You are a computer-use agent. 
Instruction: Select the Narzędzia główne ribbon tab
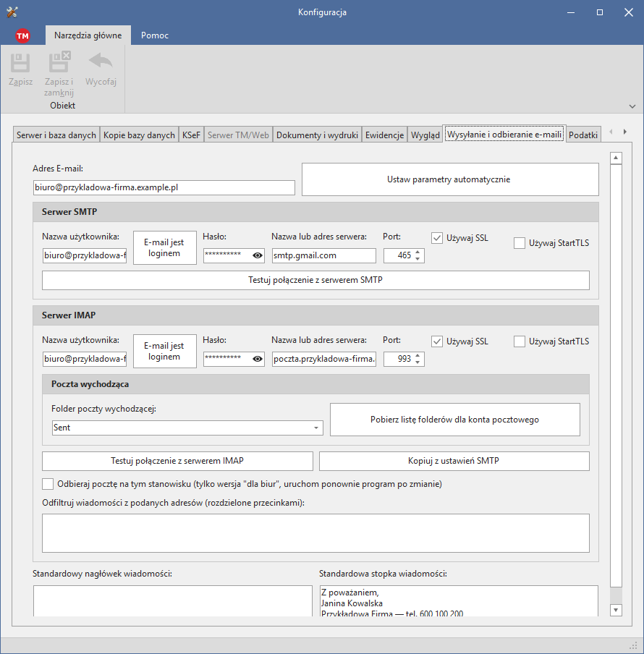88,35
